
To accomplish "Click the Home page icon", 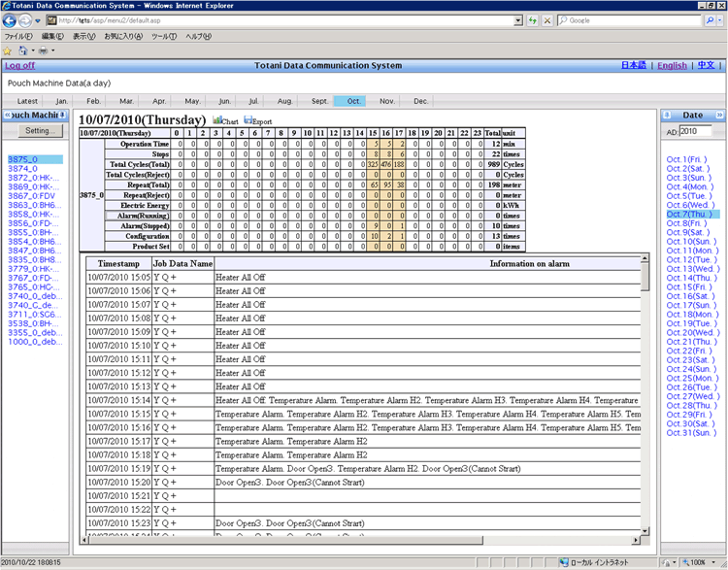I will click(x=22, y=50).
